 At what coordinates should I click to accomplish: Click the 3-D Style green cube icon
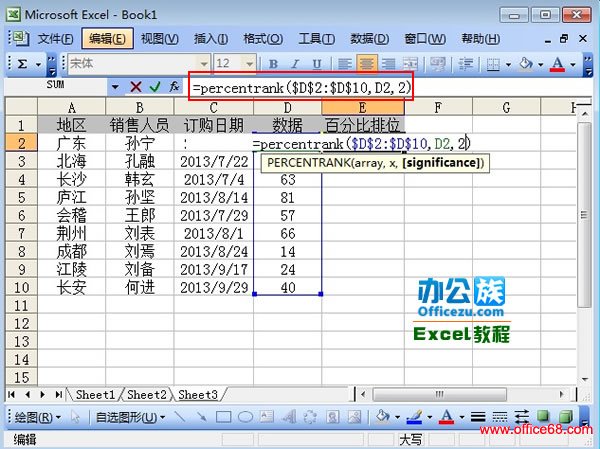tap(566, 416)
